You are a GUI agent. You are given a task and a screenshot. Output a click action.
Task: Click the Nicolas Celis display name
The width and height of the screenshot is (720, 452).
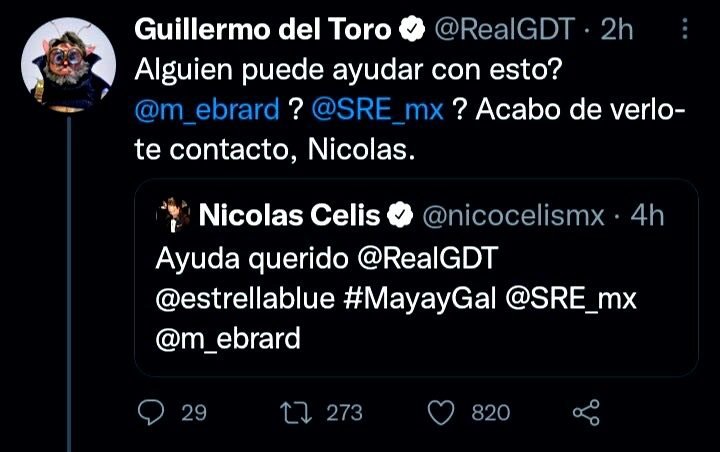click(290, 214)
